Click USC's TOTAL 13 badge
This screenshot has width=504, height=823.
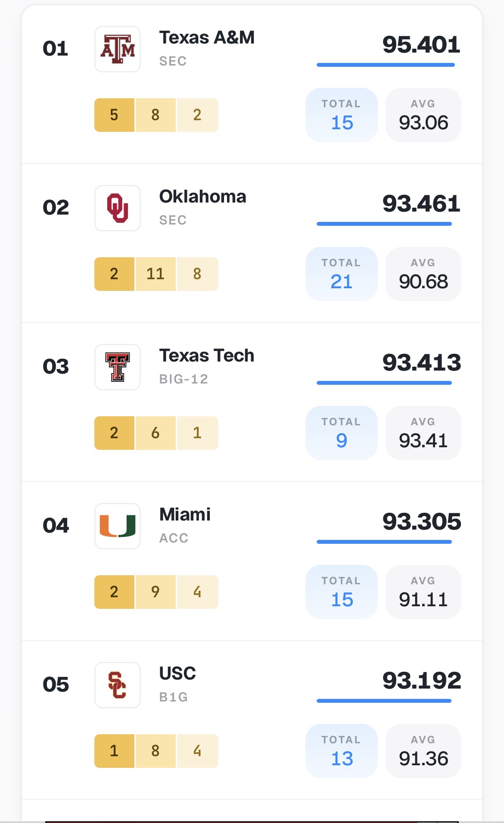(x=342, y=751)
